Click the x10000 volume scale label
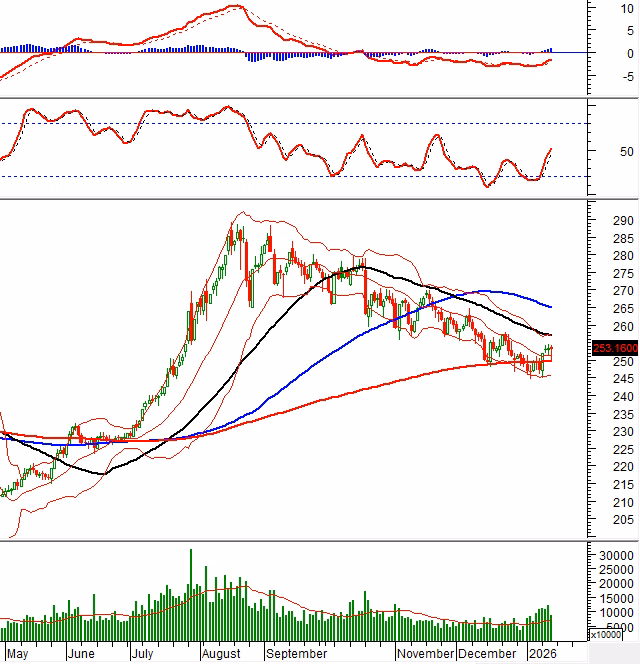The image size is (640, 664). (x=605, y=634)
